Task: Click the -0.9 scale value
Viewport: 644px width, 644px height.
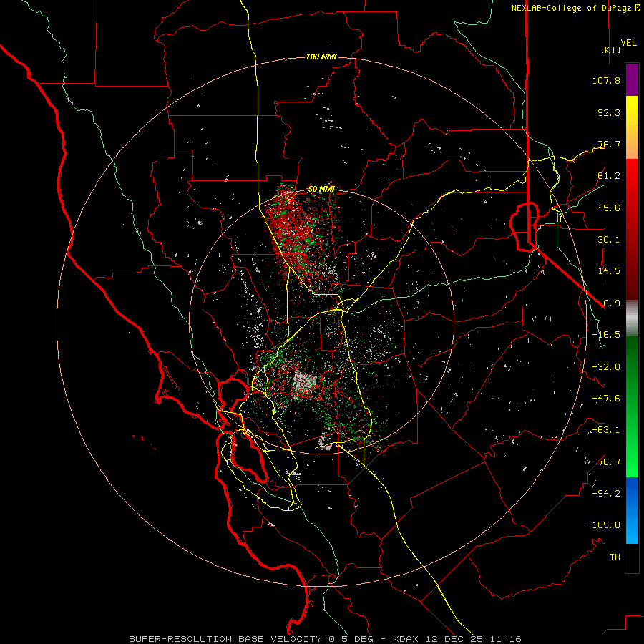Action: (x=609, y=303)
